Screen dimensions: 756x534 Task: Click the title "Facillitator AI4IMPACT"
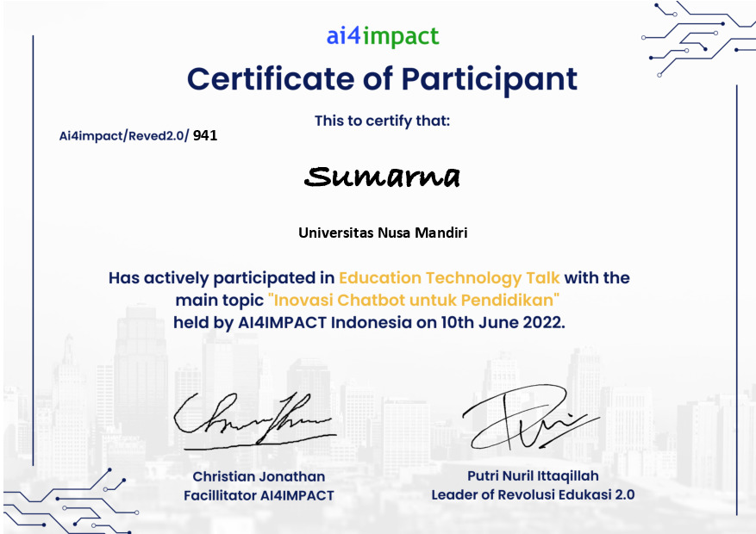click(259, 495)
